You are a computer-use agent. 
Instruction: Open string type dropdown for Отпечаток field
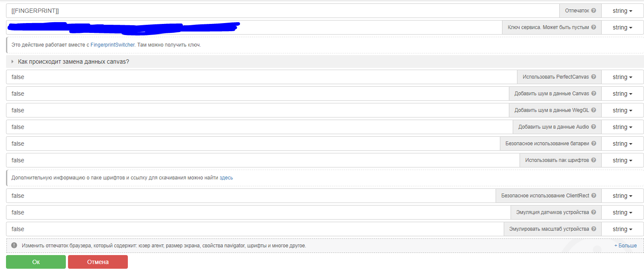coord(622,11)
